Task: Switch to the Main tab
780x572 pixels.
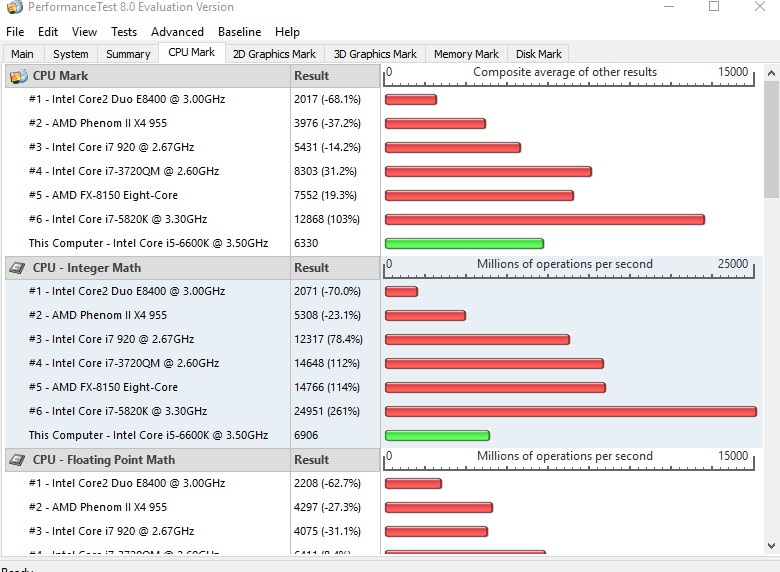Action: coord(23,54)
